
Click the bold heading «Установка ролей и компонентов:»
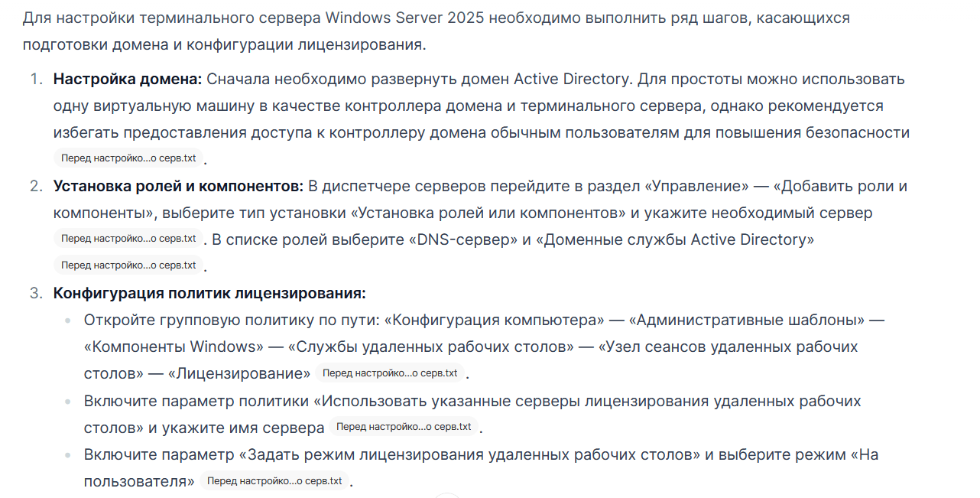(179, 186)
